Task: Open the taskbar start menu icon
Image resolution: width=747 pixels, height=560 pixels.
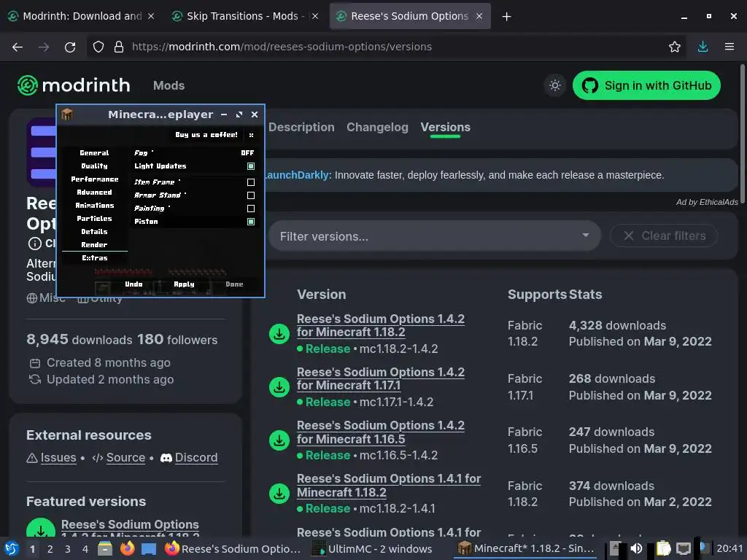Action: [x=12, y=548]
